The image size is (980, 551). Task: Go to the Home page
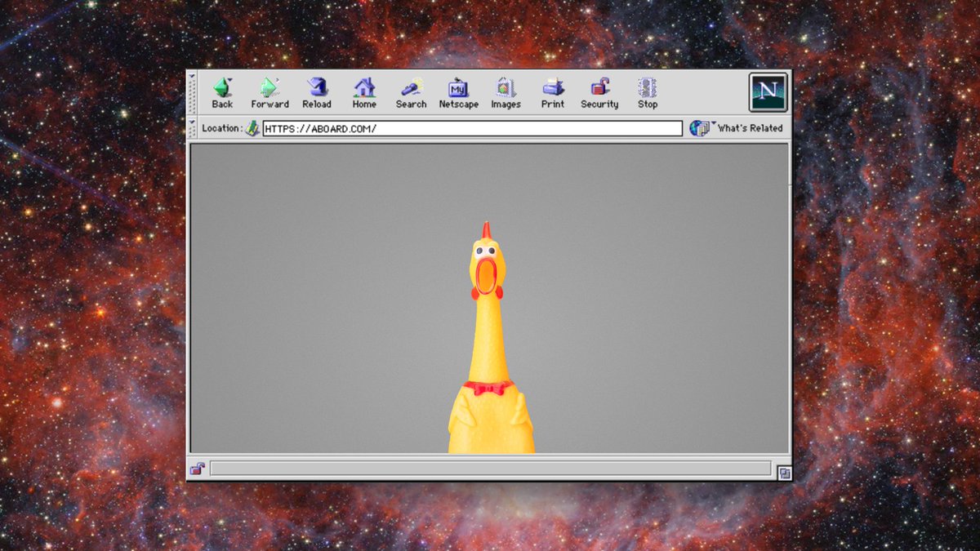tap(364, 93)
